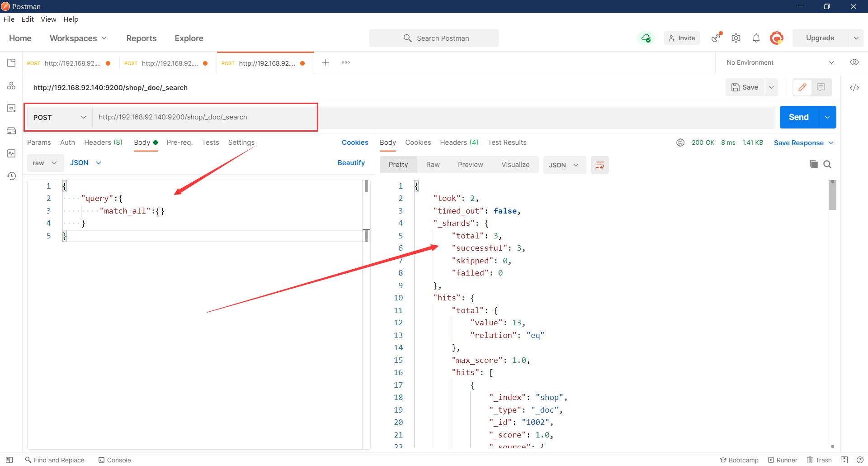This screenshot has width=868, height=466.
Task: Open the Workspaces dropdown
Action: [x=78, y=38]
